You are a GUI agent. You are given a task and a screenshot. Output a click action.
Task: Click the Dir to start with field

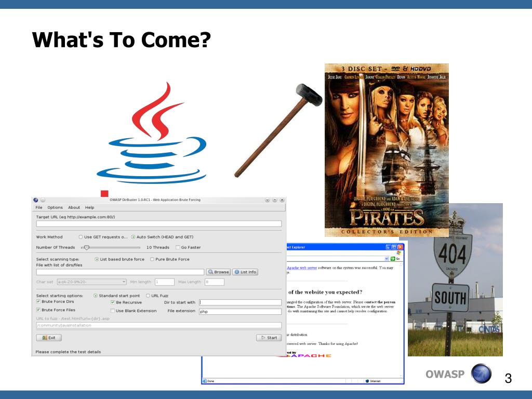pyautogui.click(x=240, y=302)
